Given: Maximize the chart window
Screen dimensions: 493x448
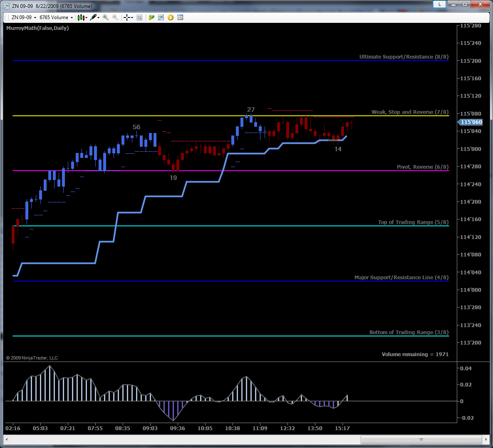Looking at the screenshot, I should tap(464, 4).
